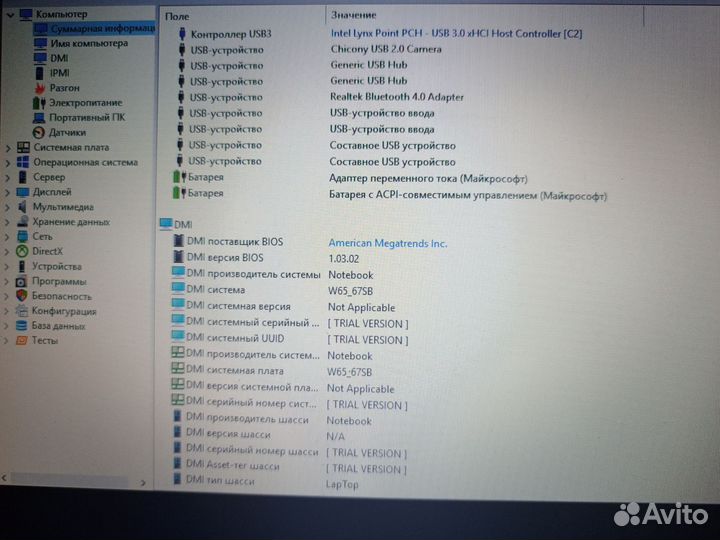Expand the Системная плата node

8,148
